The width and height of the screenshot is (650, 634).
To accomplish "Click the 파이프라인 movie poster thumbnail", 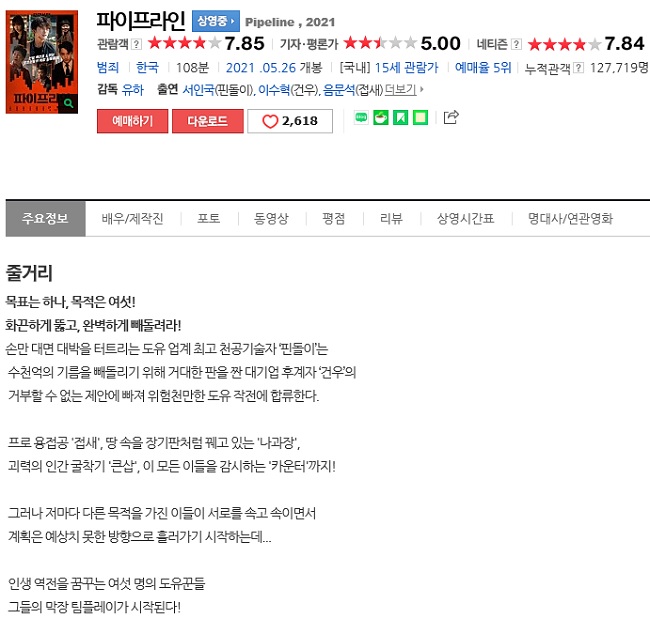I will tap(42, 62).
